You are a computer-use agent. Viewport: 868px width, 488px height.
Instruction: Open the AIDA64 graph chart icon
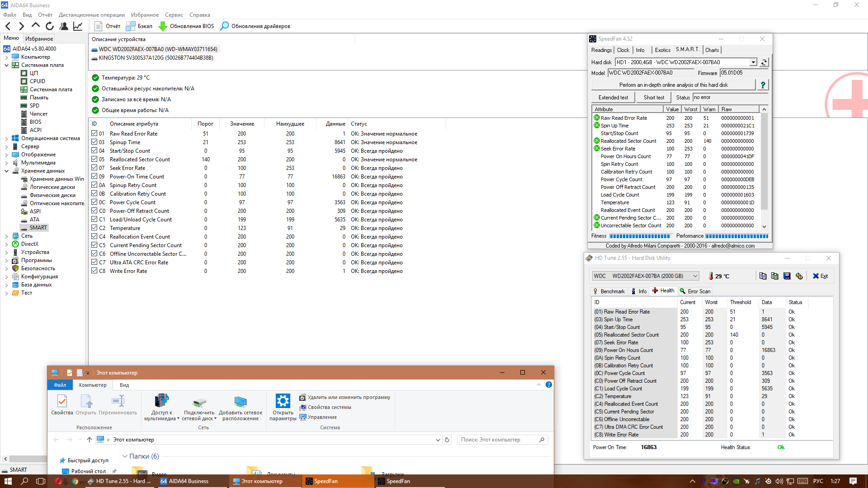click(78, 26)
